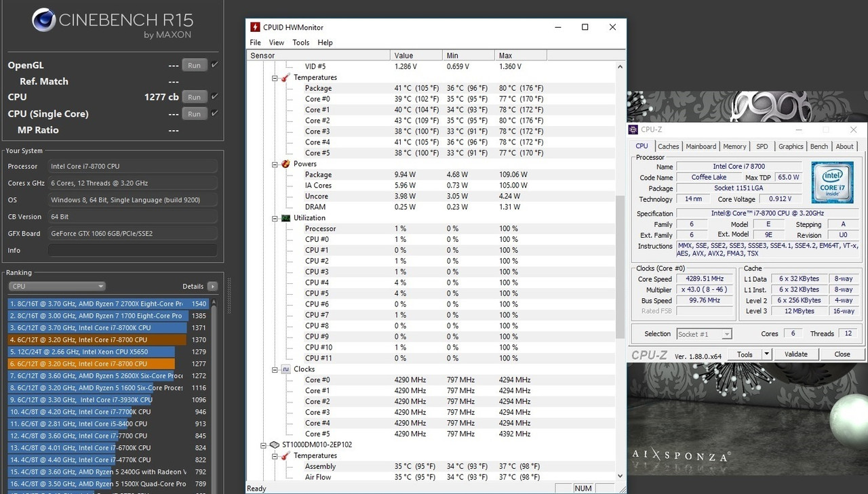Open the Ranking CPU dropdown

(57, 286)
